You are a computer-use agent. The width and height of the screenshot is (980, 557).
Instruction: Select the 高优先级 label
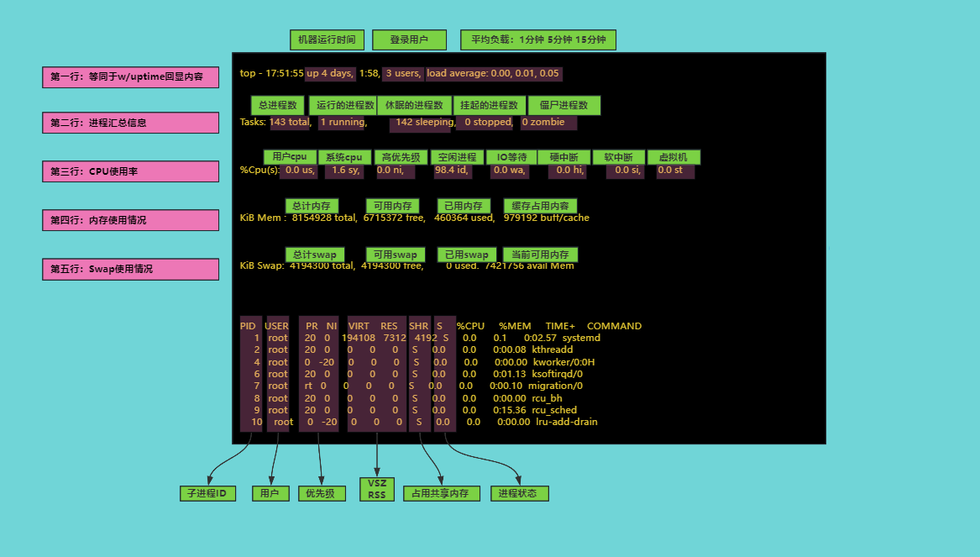tap(401, 157)
